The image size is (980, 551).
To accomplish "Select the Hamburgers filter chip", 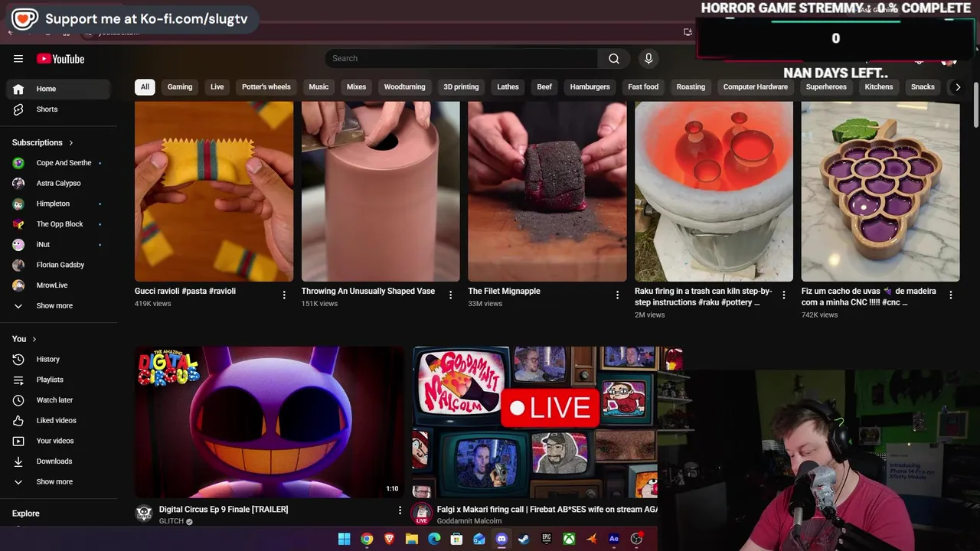I will (590, 86).
